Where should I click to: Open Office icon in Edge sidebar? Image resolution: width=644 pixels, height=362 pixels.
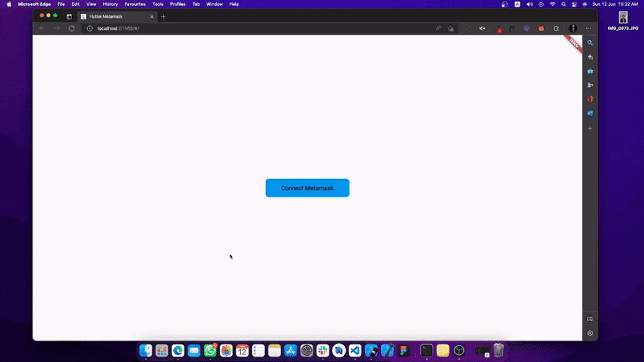point(590,99)
